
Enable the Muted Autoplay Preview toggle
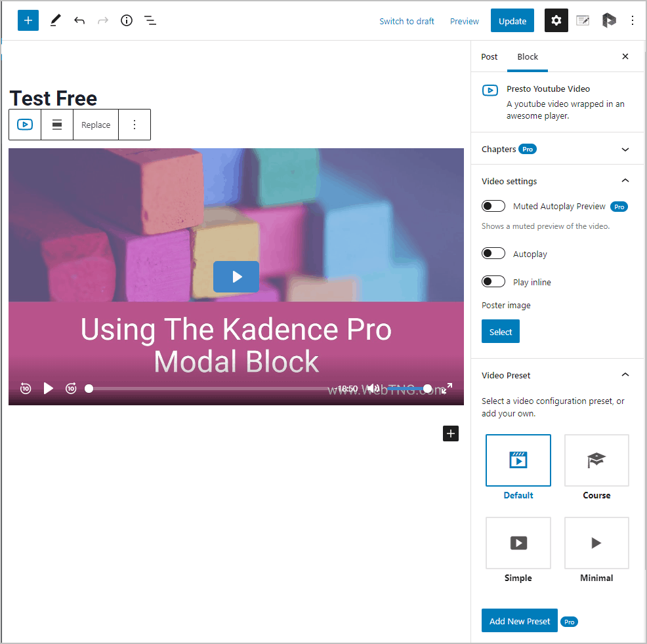pyautogui.click(x=493, y=206)
